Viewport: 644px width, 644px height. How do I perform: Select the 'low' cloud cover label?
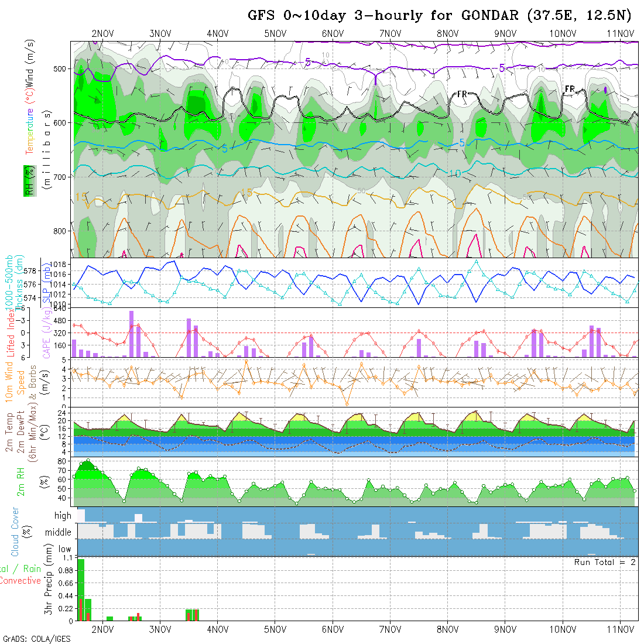(64, 549)
